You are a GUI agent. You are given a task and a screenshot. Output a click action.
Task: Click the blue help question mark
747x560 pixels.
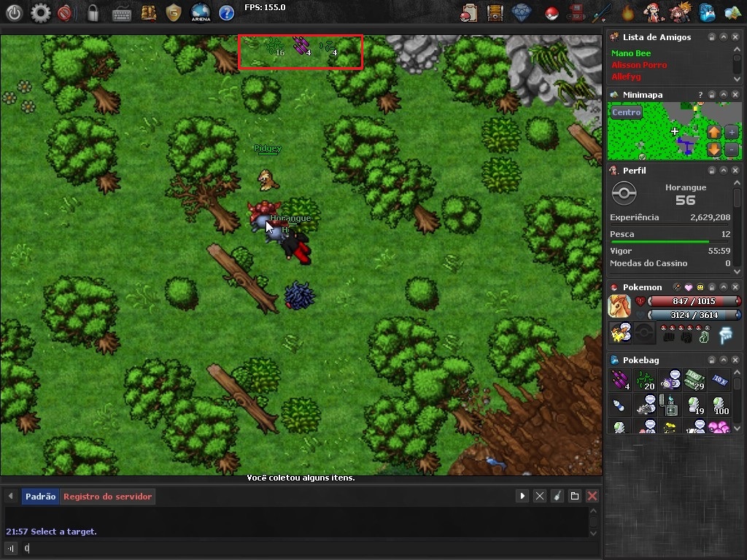tap(226, 12)
